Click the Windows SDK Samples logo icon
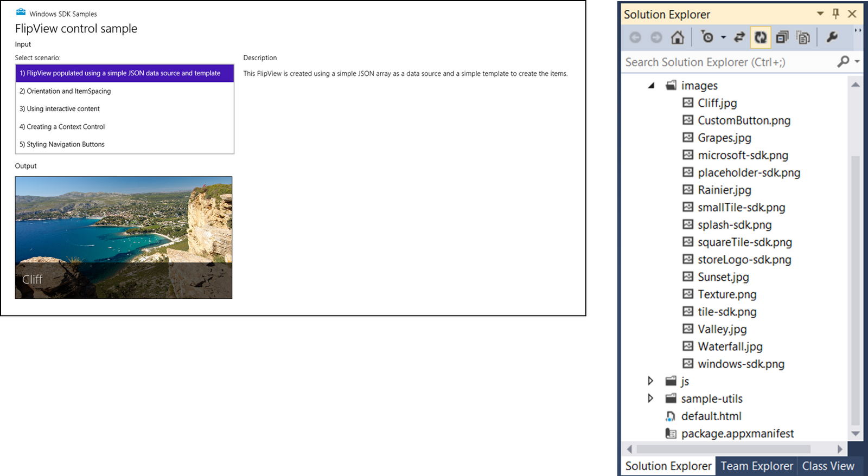 point(21,12)
